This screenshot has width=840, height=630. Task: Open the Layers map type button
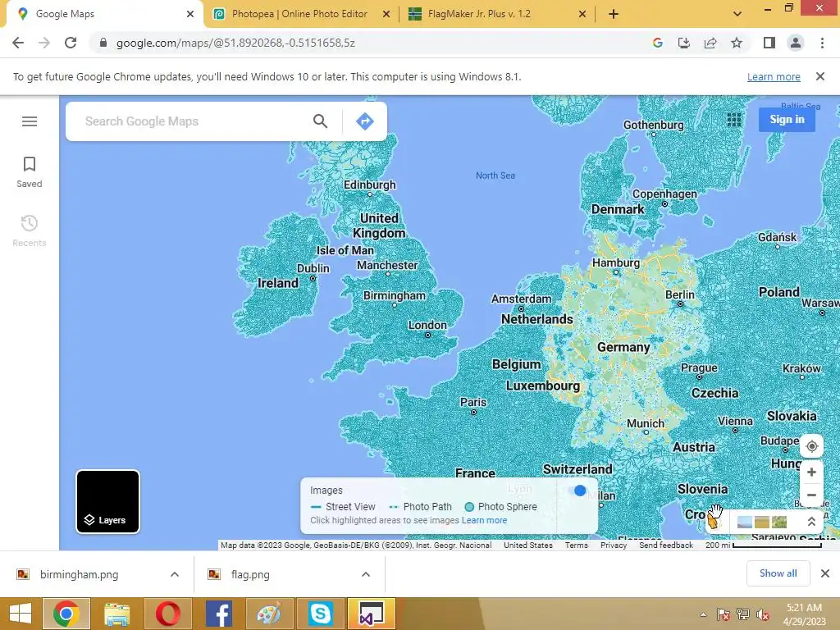click(107, 501)
